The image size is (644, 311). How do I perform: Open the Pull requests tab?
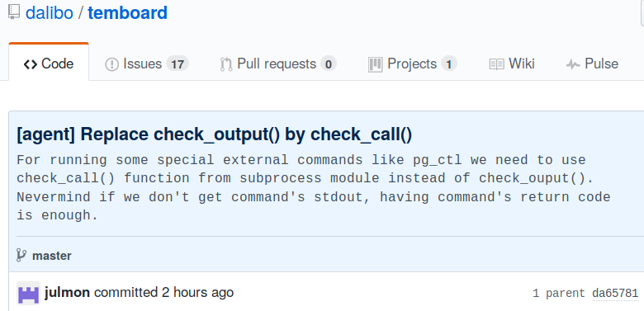pyautogui.click(x=278, y=64)
